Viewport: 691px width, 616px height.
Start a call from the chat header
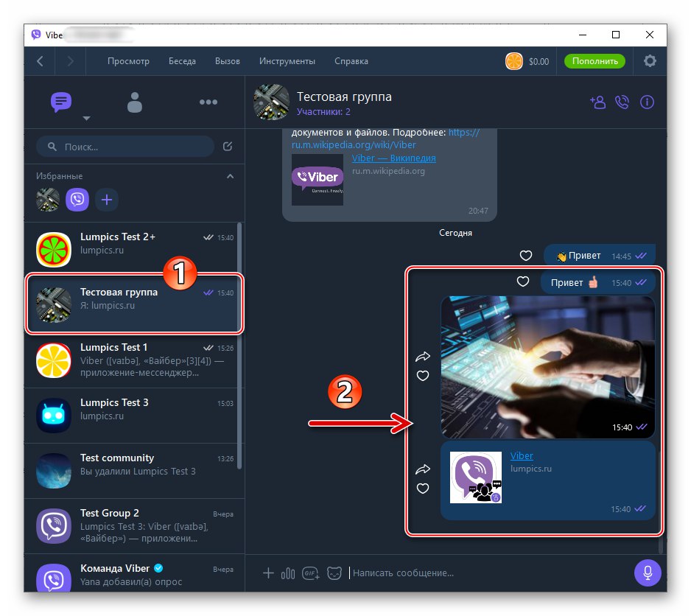tap(622, 102)
